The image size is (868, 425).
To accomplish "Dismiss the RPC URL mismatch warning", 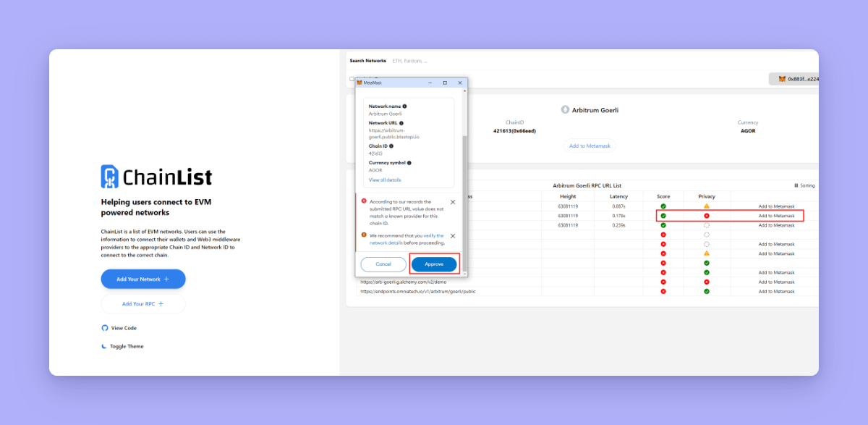I will click(x=453, y=202).
